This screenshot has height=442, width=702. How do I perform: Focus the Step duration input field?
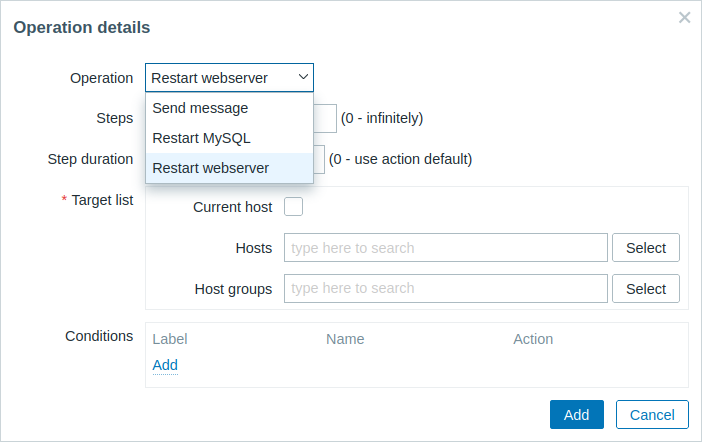(319, 159)
